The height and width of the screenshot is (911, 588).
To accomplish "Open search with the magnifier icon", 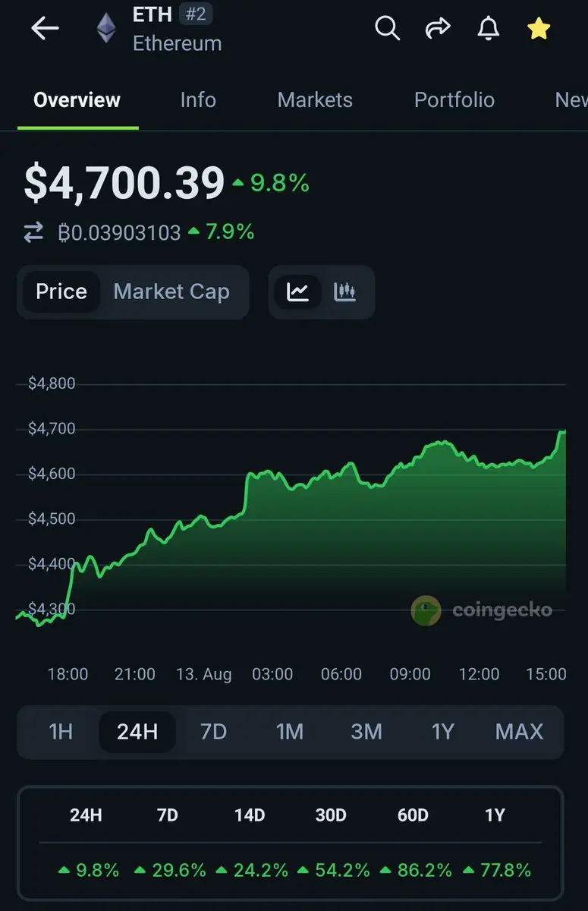I will (387, 29).
